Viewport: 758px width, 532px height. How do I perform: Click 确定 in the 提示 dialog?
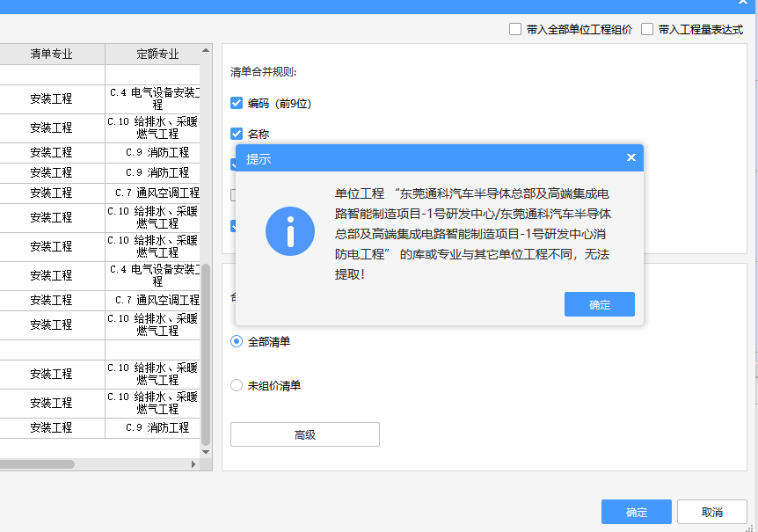600,304
